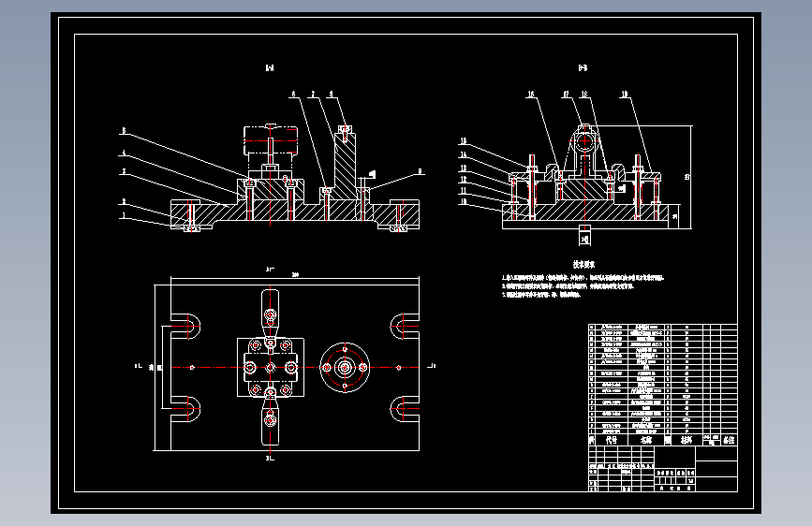Pick the tall hatched support block in A-A view
Image resolution: width=812 pixels, height=526 pixels.
pyautogui.click(x=345, y=166)
